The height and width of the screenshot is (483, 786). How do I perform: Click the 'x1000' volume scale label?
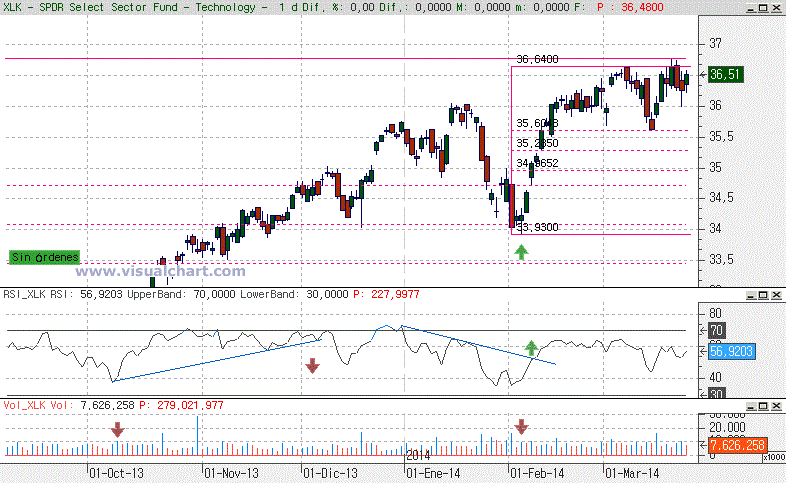[x=774, y=457]
